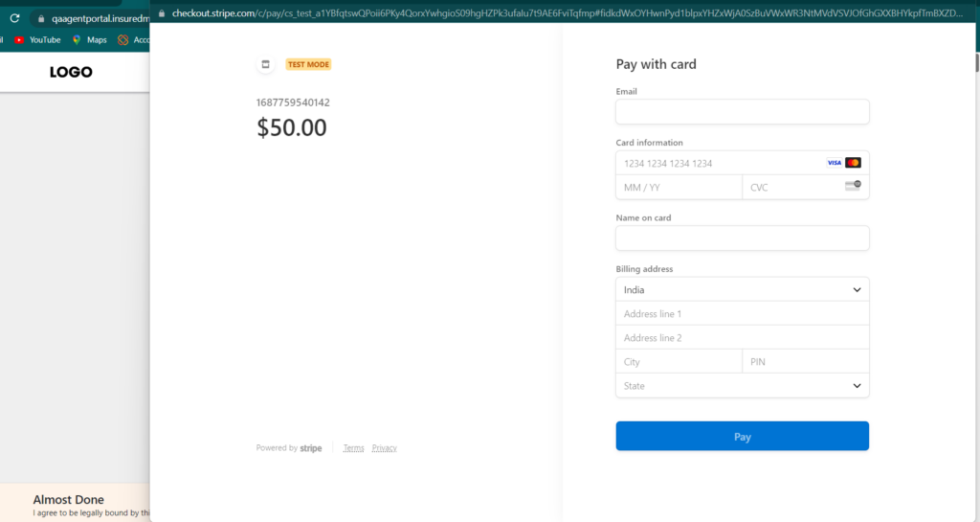Click the PIN code field

tap(804, 362)
